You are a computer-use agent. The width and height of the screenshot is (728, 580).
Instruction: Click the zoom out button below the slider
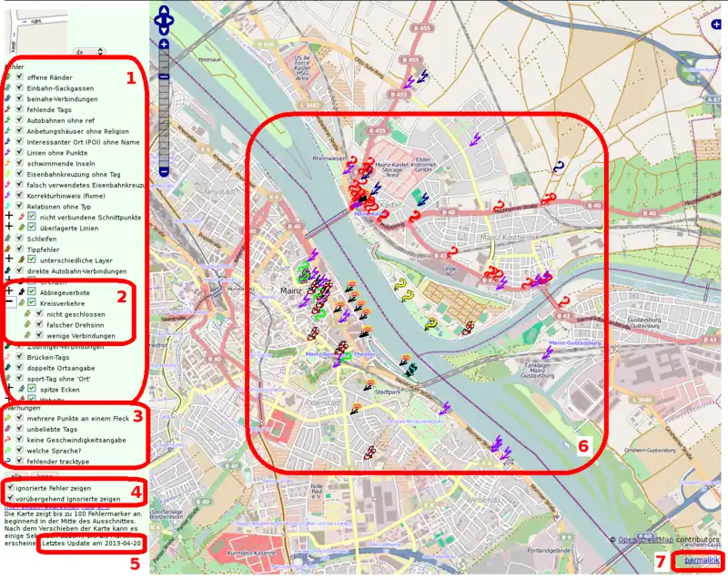pos(164,171)
